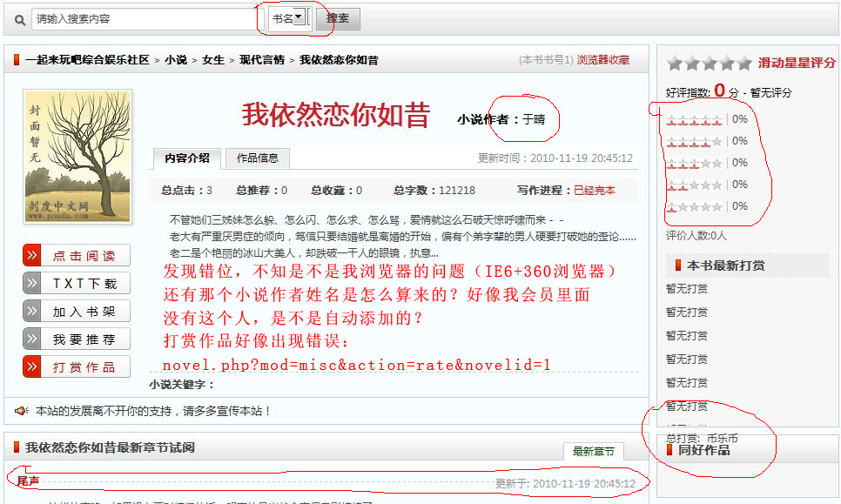This screenshot has width=841, height=504.
Task: Click the 打赏作品 red arrow icon
Action: 31,366
